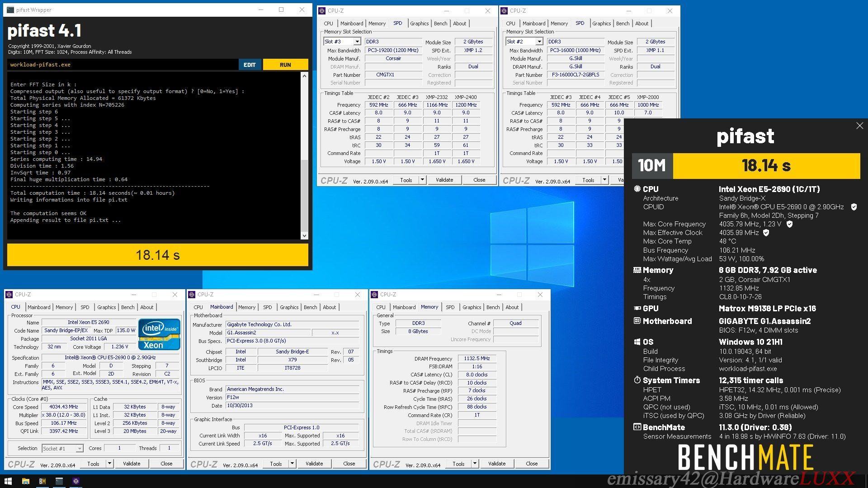Screen dimensions: 868x488
Task: Close the BenchMate pifast result panel
Action: pos(859,126)
